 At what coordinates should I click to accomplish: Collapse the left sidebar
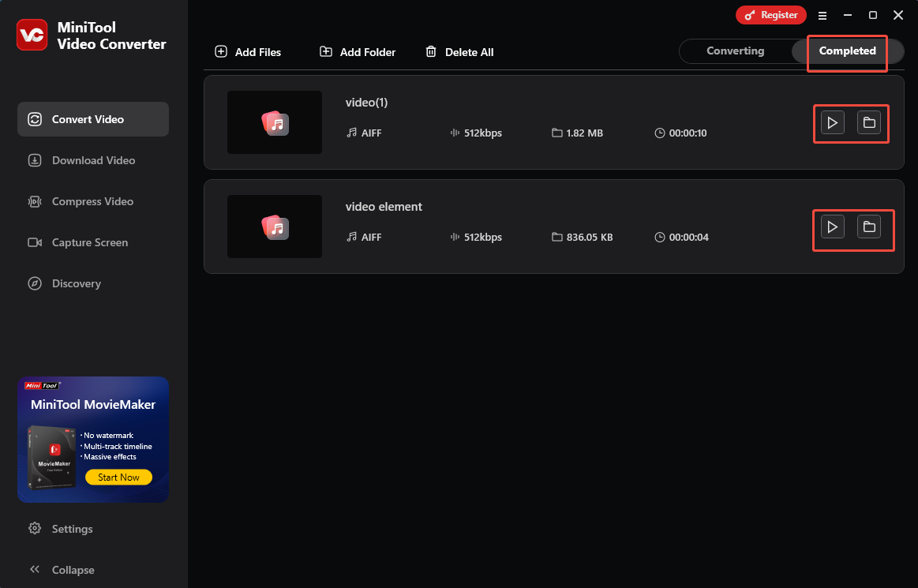point(62,570)
